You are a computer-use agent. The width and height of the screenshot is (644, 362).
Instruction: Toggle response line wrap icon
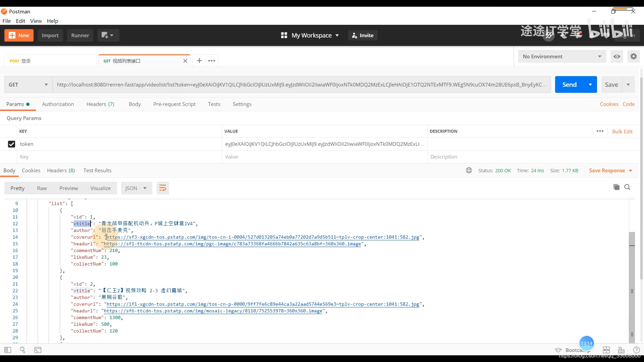pyautogui.click(x=162, y=188)
